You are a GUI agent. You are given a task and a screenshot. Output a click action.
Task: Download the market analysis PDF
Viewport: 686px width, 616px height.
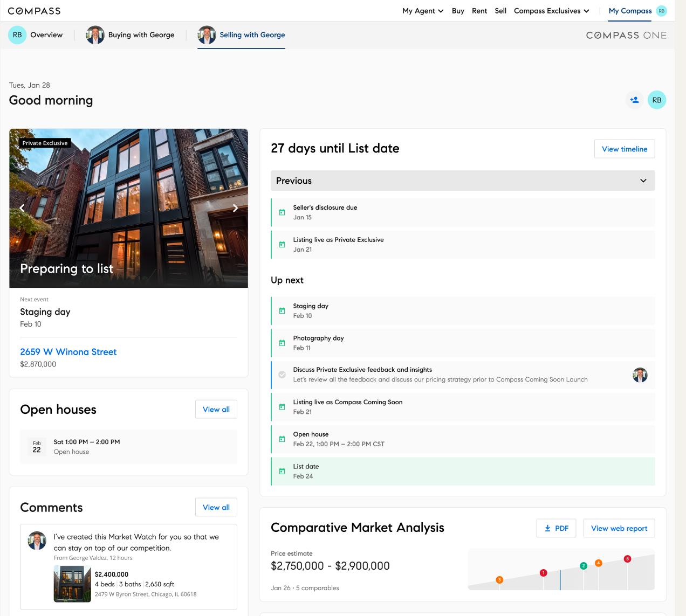(556, 528)
